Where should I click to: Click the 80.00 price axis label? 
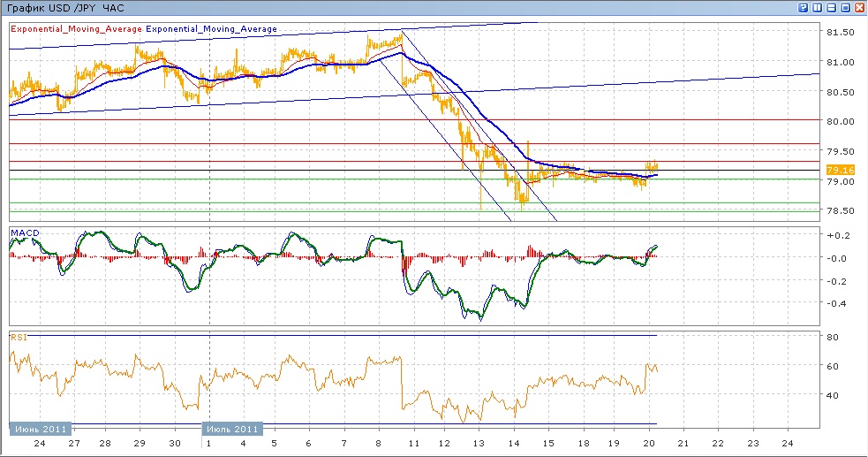coord(838,122)
